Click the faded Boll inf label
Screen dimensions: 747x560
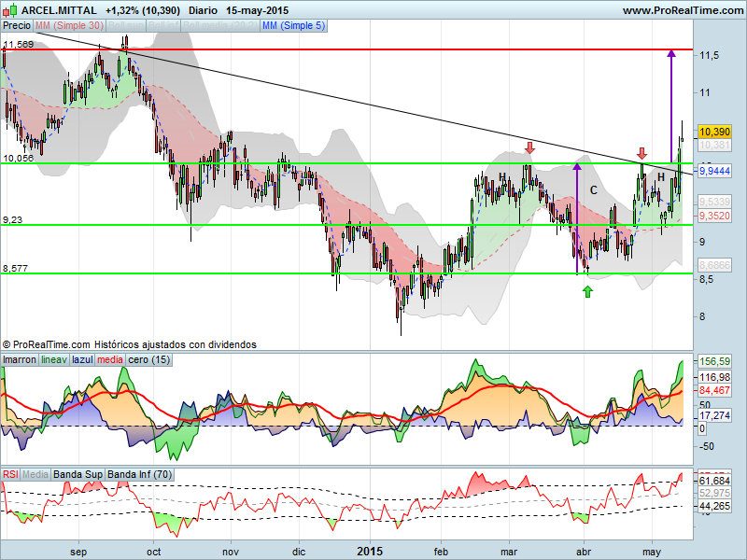click(x=162, y=26)
